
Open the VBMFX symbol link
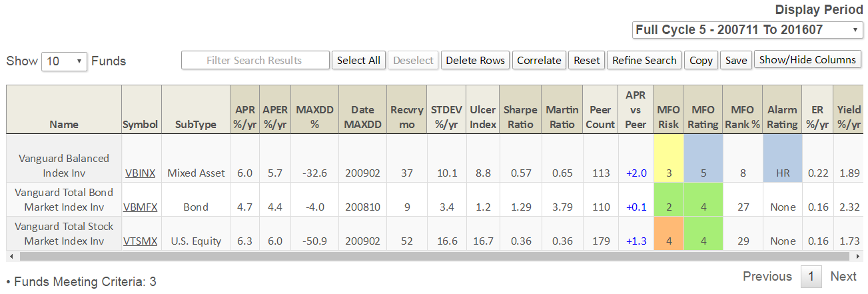141,207
